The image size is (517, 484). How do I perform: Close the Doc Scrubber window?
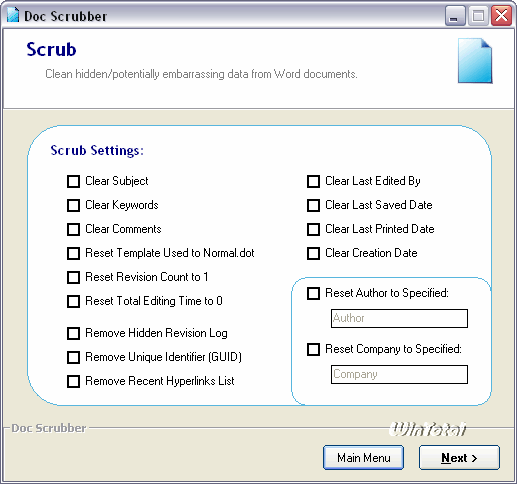(501, 16)
